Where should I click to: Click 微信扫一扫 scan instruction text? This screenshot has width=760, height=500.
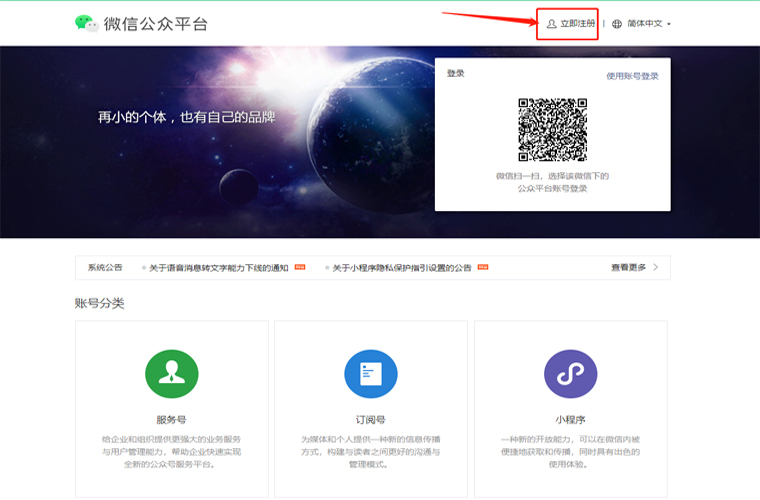553,182
